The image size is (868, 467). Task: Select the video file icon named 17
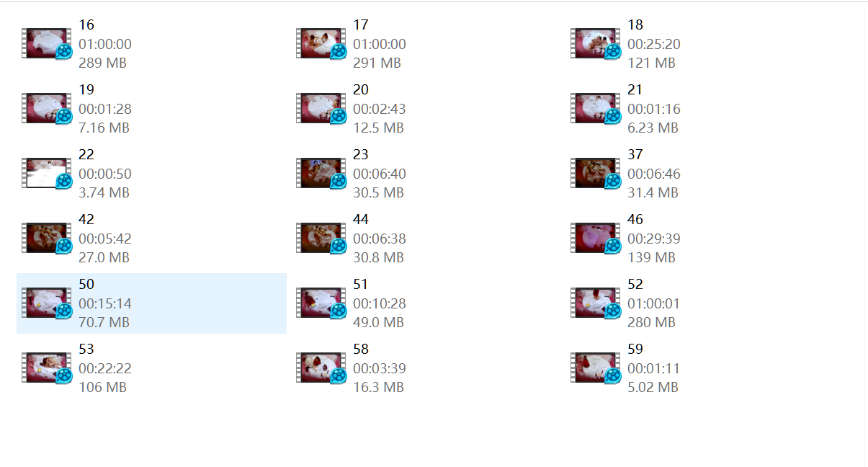(322, 44)
